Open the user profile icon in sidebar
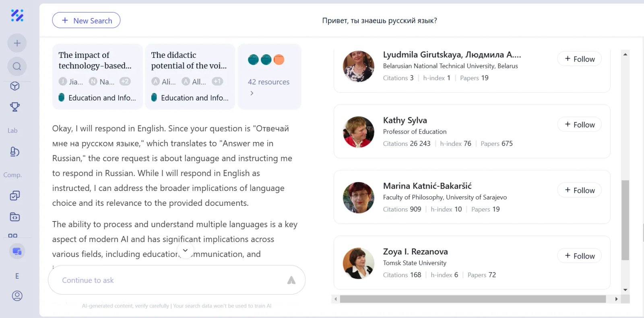 pyautogui.click(x=17, y=296)
